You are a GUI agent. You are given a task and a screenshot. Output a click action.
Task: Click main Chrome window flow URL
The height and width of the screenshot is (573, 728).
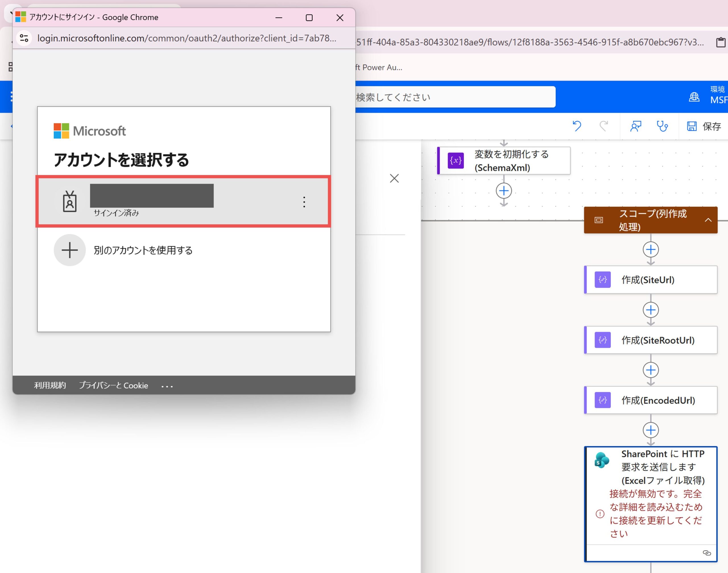pos(530,42)
